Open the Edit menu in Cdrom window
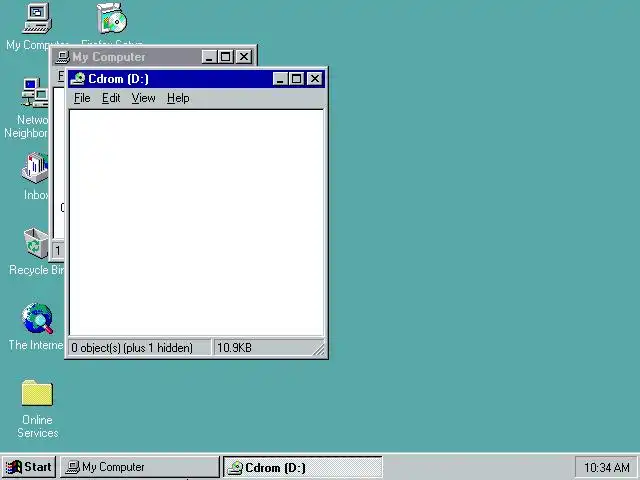640x480 pixels. point(111,98)
